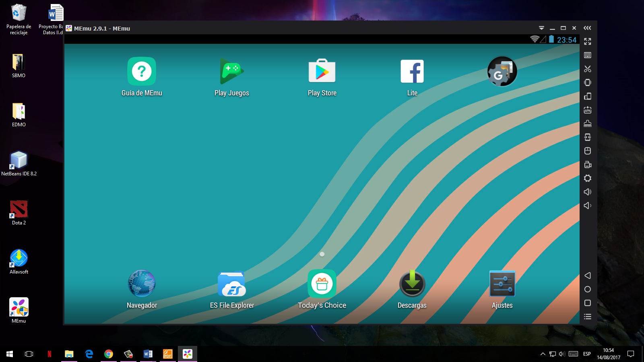Screen dimensions: 644x362
Task: Open MEmu title bar dropdown menu
Action: click(x=541, y=28)
